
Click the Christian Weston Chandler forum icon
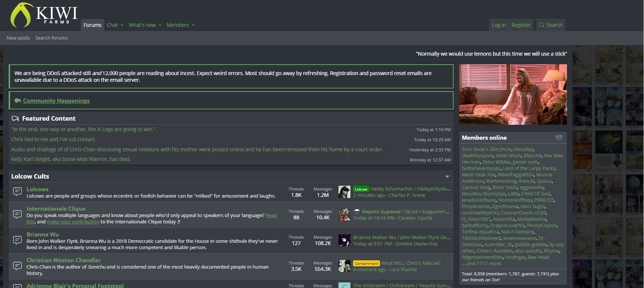tap(17, 266)
